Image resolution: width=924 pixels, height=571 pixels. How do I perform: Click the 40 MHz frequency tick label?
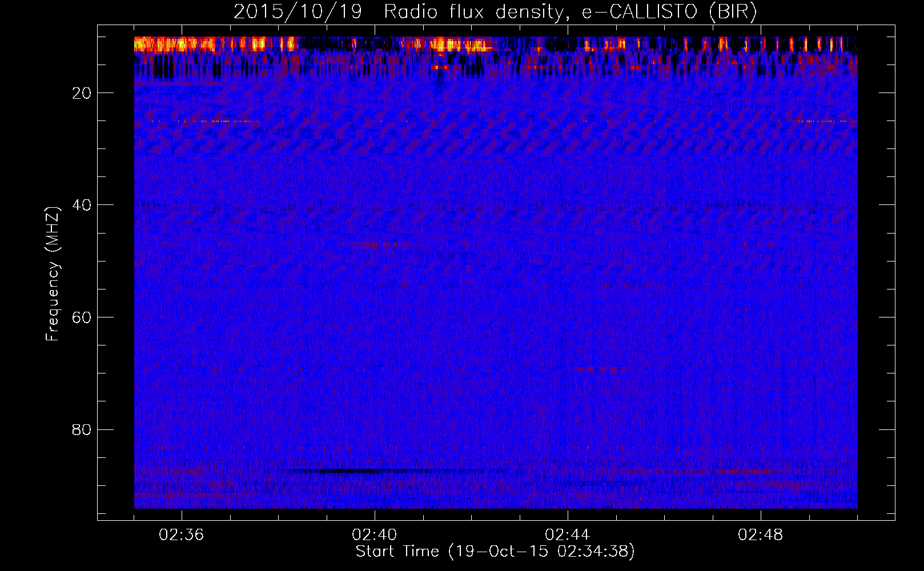pos(82,205)
